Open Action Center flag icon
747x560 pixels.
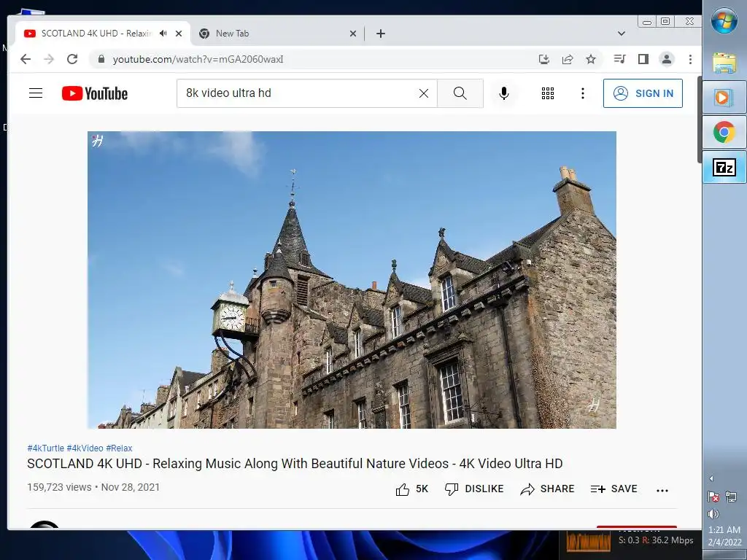[x=713, y=497]
